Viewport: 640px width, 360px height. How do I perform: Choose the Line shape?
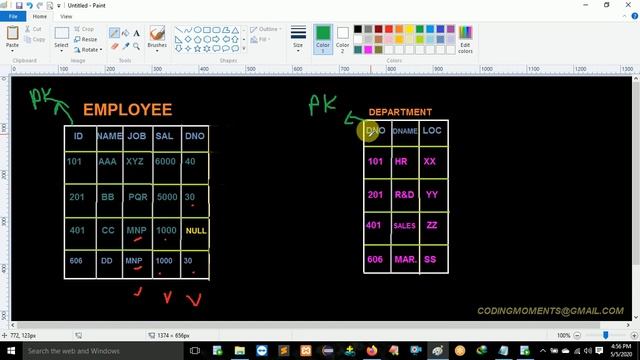[179, 30]
